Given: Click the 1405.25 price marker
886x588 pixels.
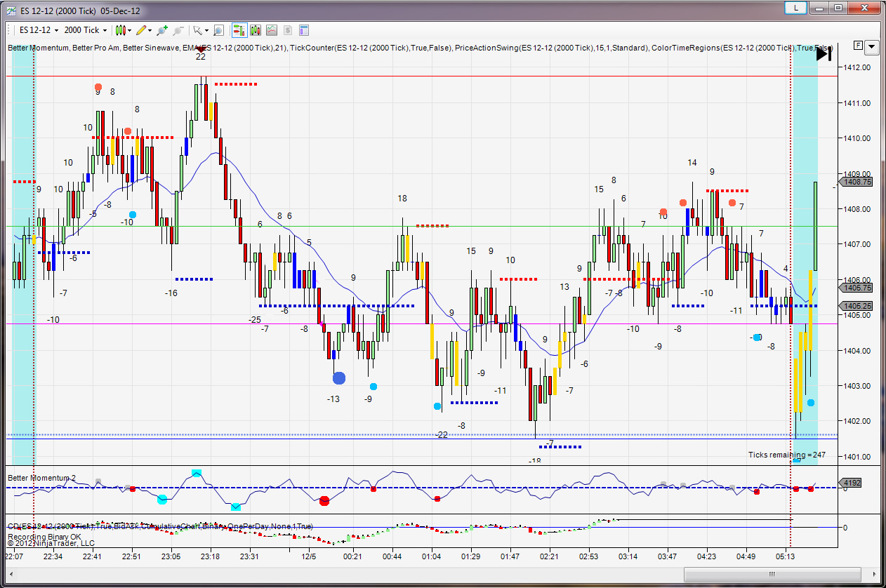Looking at the screenshot, I should point(857,306).
